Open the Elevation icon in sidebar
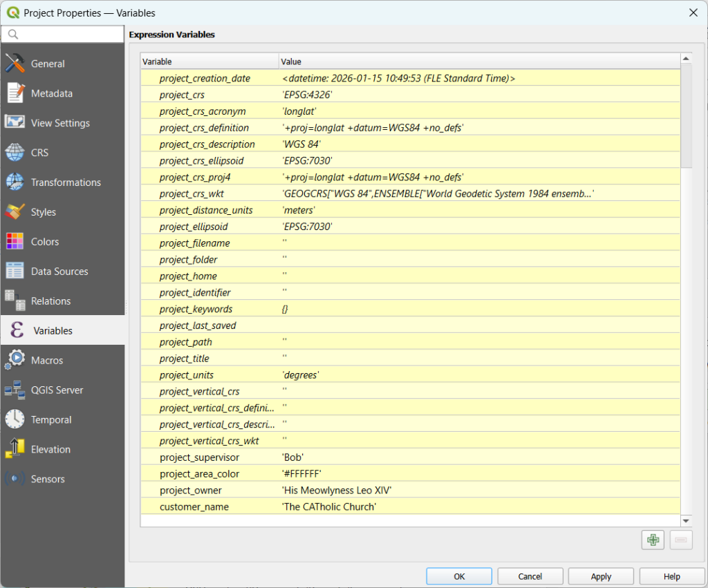708x588 pixels. (x=15, y=449)
